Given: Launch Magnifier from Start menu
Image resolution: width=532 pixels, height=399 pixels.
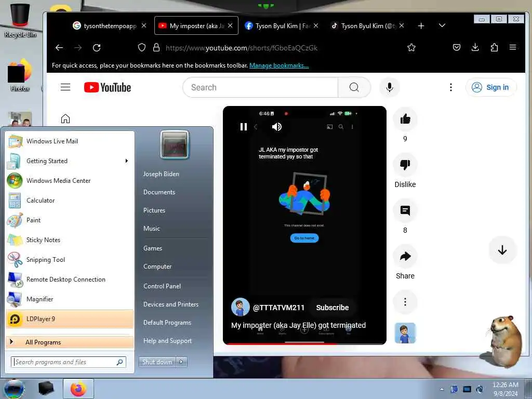Looking at the screenshot, I should coord(70,299).
